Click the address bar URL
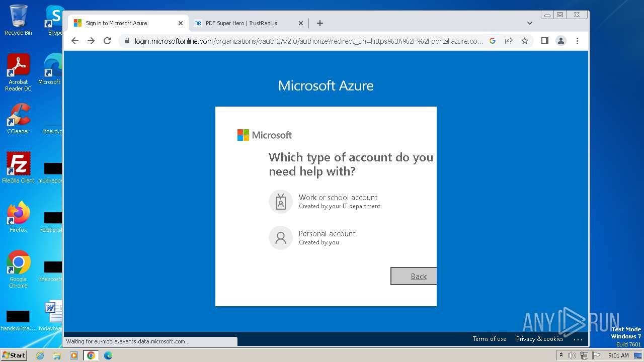 [x=308, y=41]
